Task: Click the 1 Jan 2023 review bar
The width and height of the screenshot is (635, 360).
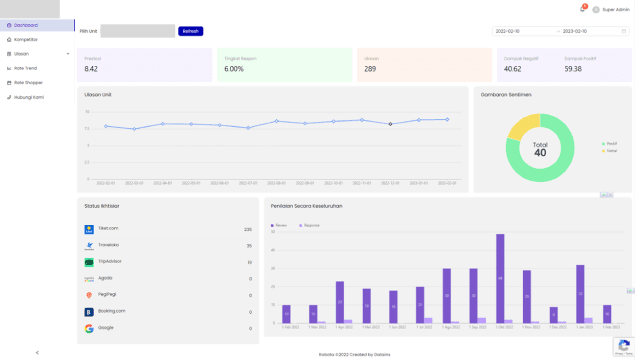Action: [x=580, y=294]
